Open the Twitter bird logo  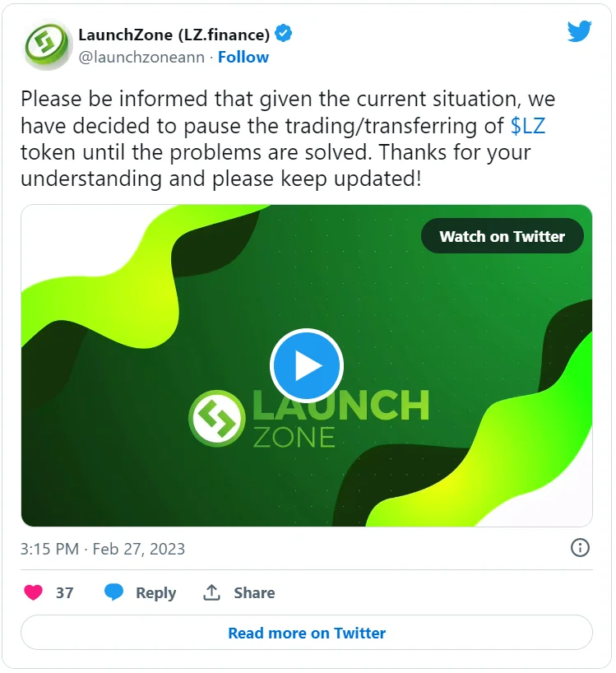pos(580,32)
